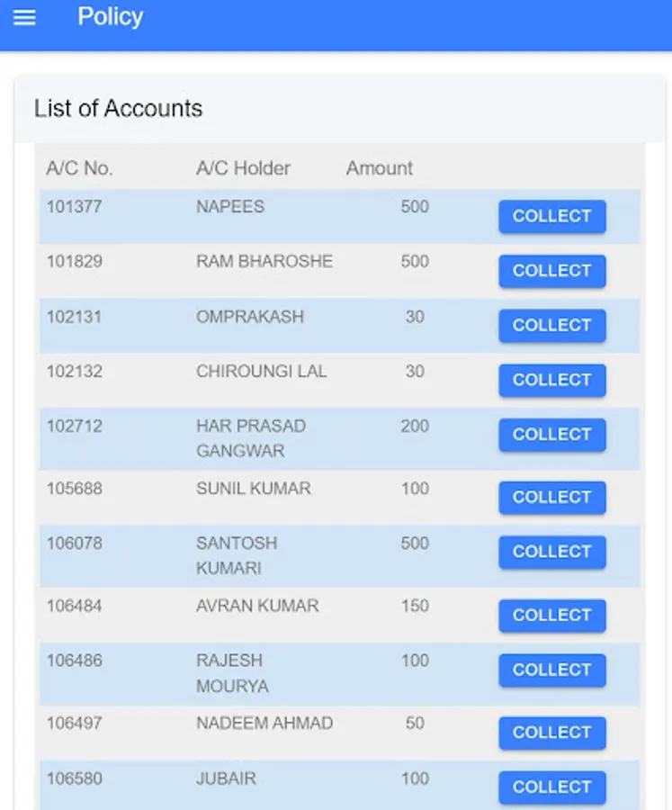
Task: Select account number 106078 row
Action: [x=75, y=544]
